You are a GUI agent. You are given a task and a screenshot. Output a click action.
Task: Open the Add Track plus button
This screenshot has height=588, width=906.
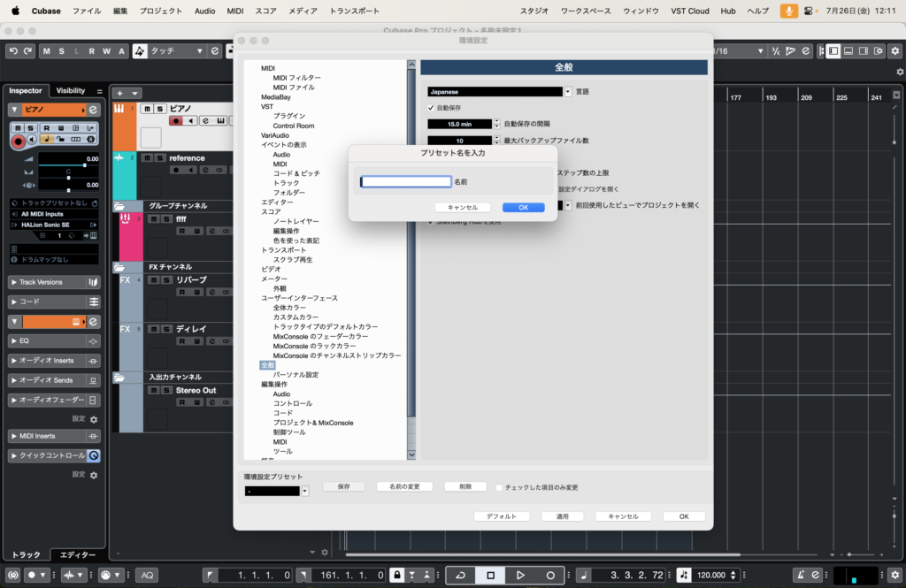[120, 93]
